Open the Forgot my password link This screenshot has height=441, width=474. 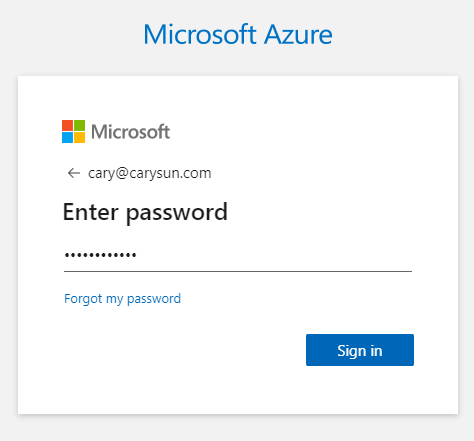coord(122,299)
